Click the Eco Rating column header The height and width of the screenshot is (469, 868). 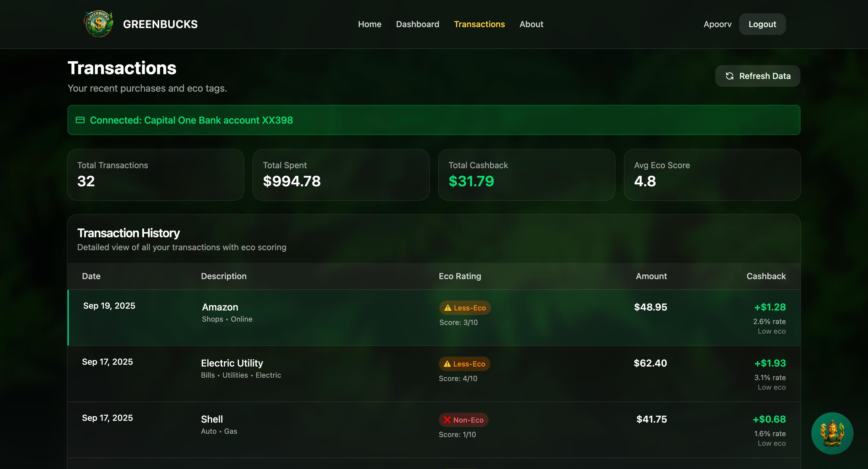click(460, 276)
